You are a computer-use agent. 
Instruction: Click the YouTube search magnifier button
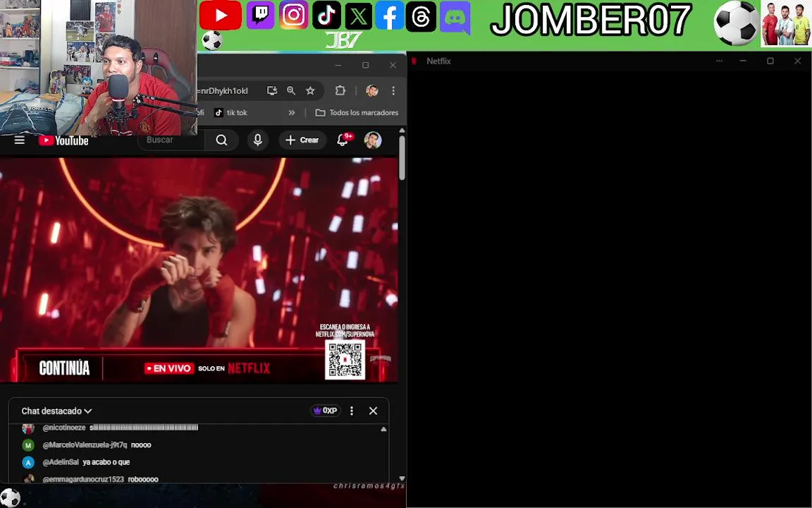pyautogui.click(x=221, y=140)
